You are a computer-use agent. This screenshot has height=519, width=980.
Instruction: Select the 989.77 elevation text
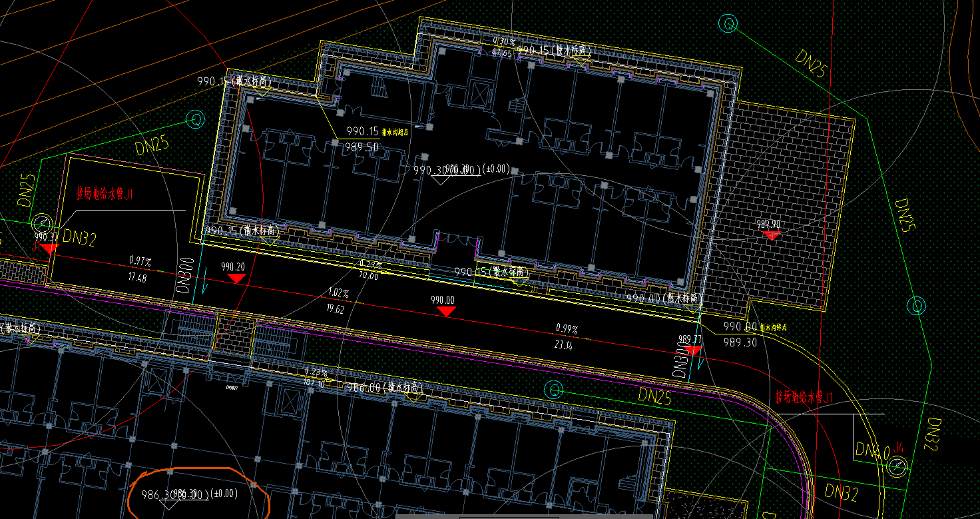click(690, 338)
